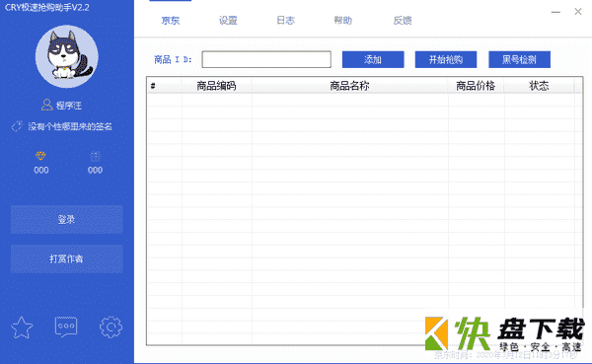
Task: Open the gear settings icon in sidebar
Action: pos(111,328)
